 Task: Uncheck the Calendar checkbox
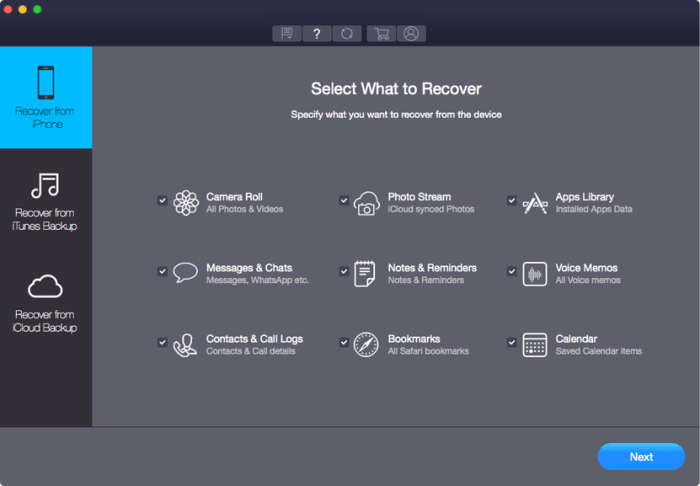click(512, 342)
